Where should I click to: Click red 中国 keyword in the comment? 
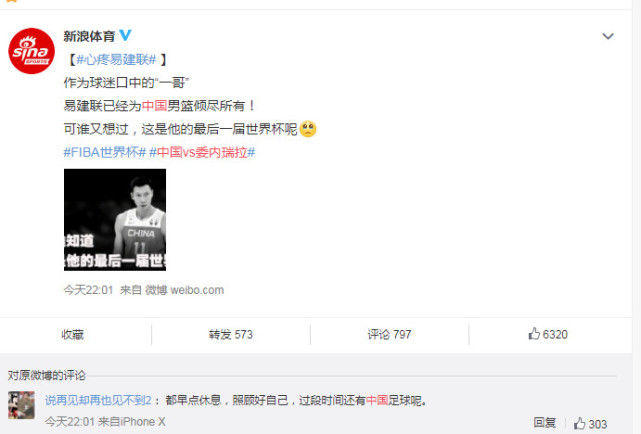point(377,400)
